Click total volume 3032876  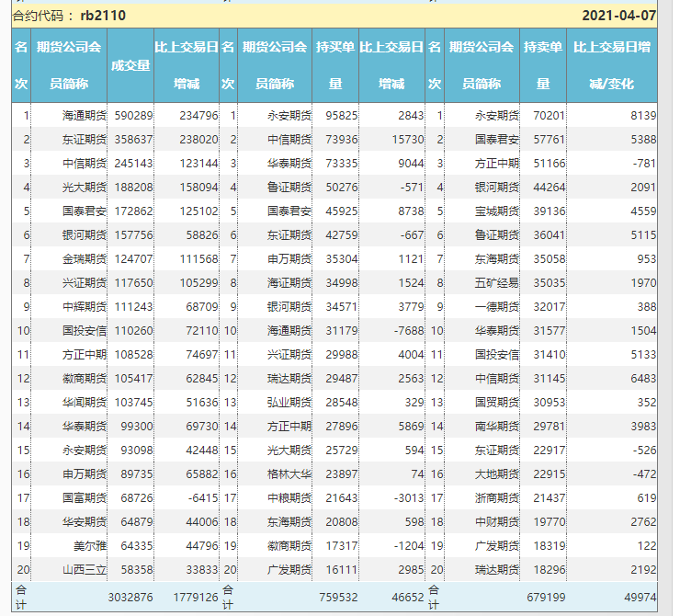pyautogui.click(x=130, y=598)
